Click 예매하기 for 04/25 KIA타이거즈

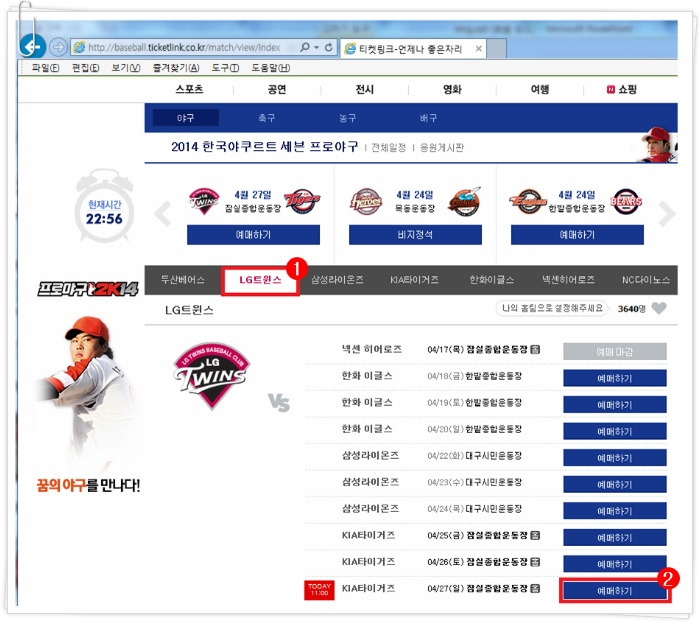[615, 538]
